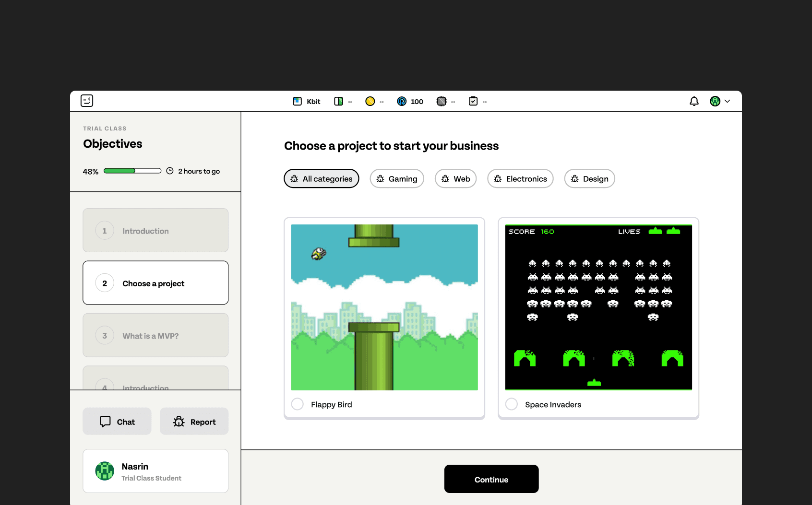812x505 pixels.
Task: Click the blue podcast icon beside 100
Action: pos(402,101)
